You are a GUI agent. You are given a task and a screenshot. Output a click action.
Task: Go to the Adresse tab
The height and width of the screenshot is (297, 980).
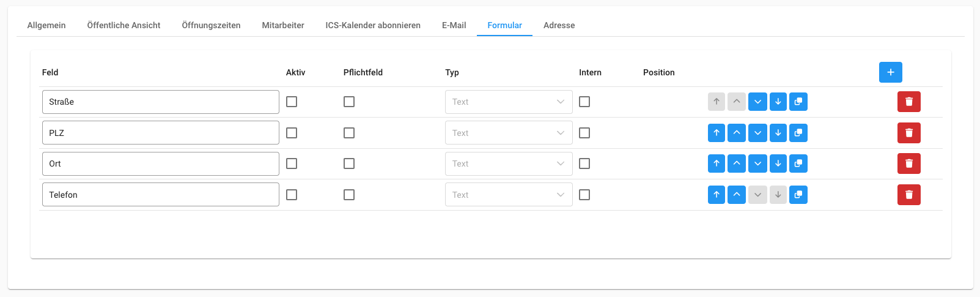coord(559,25)
